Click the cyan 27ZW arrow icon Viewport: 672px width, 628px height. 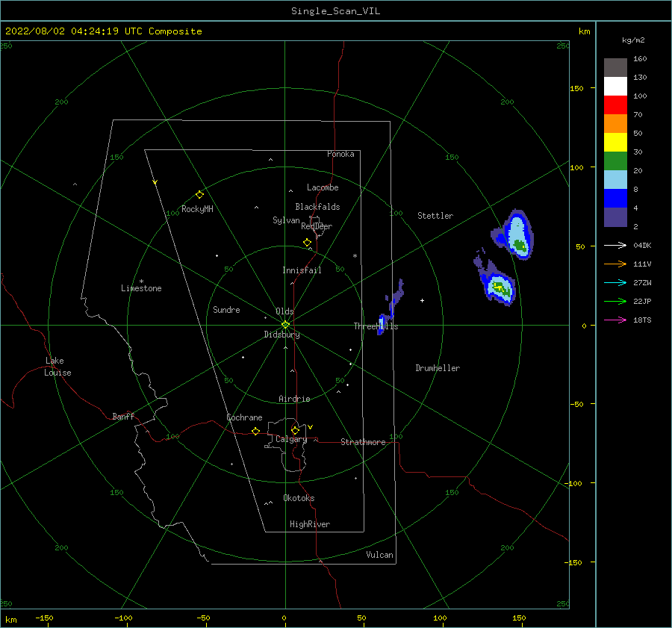pos(615,282)
